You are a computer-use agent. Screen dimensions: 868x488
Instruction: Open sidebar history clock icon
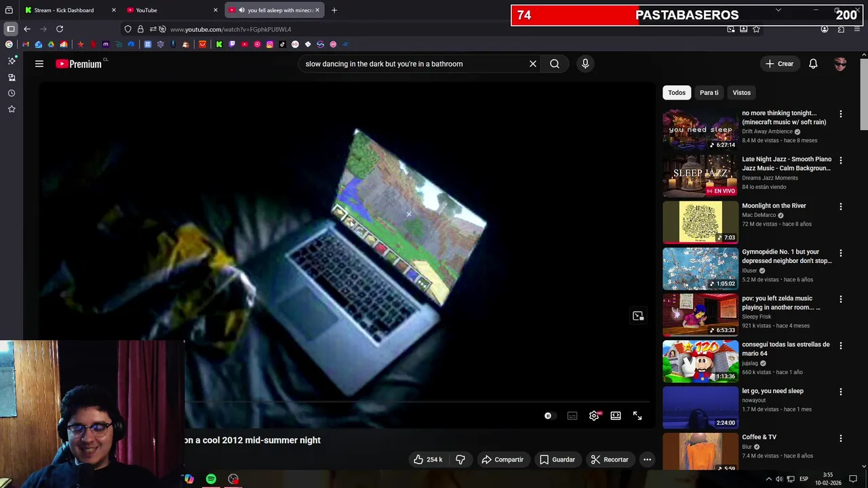tap(12, 93)
